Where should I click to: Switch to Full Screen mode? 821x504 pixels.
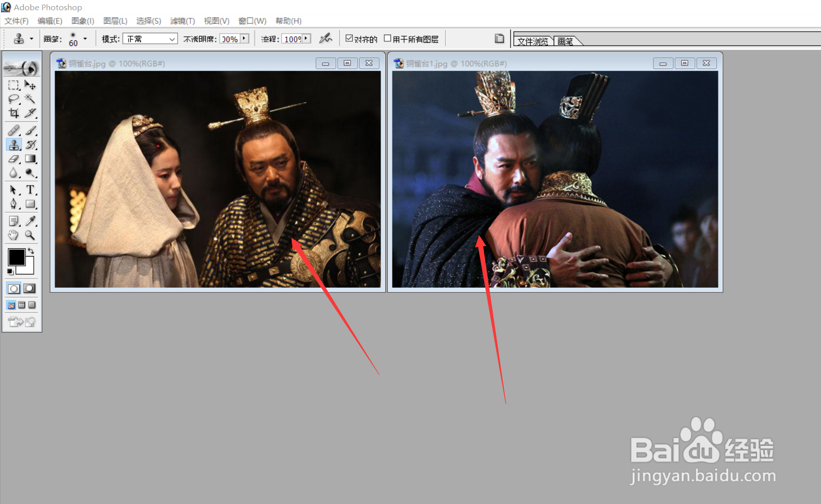32,305
